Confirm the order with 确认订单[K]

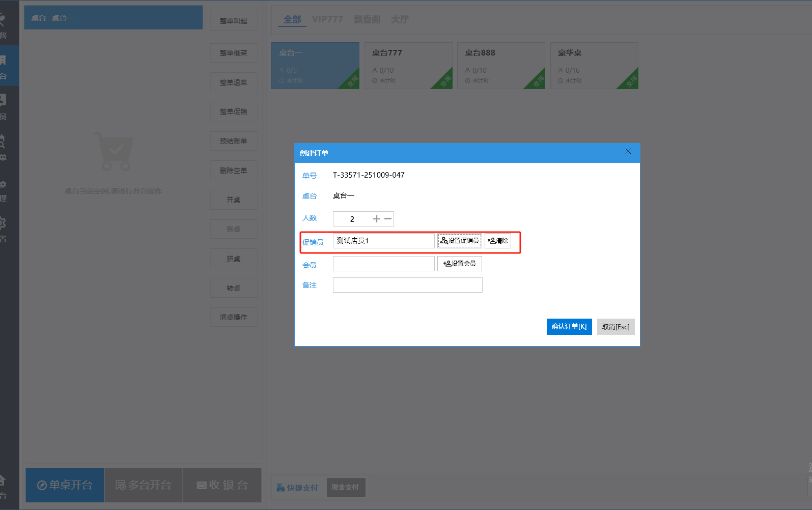(x=569, y=327)
